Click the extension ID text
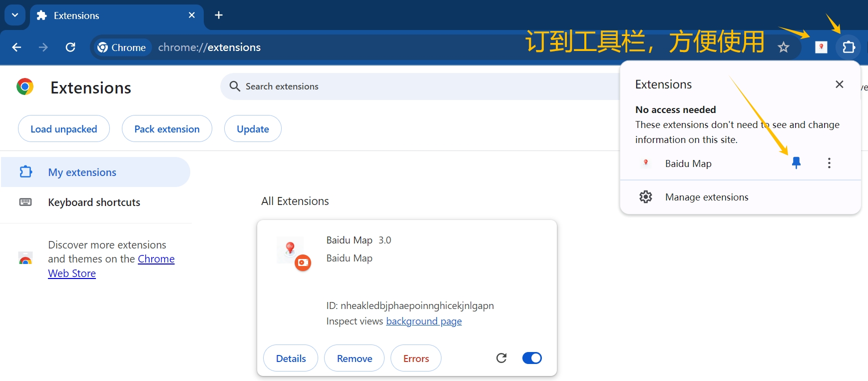The width and height of the screenshot is (868, 381). [410, 305]
